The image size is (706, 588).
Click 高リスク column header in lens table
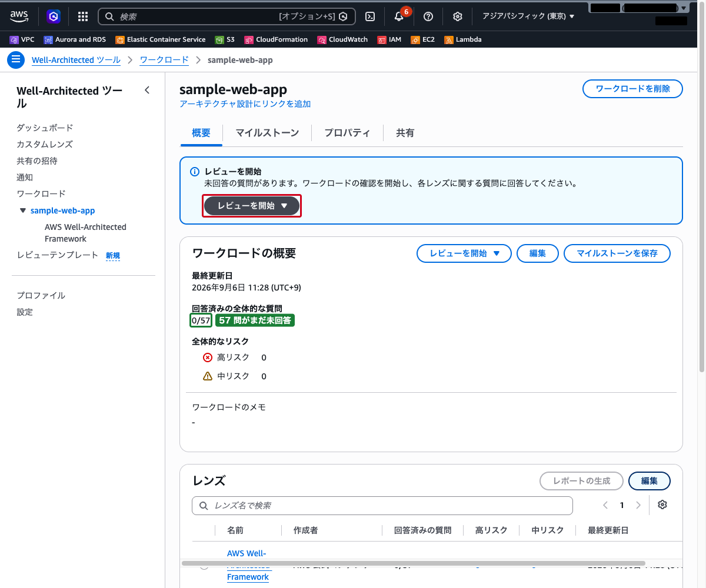point(491,530)
